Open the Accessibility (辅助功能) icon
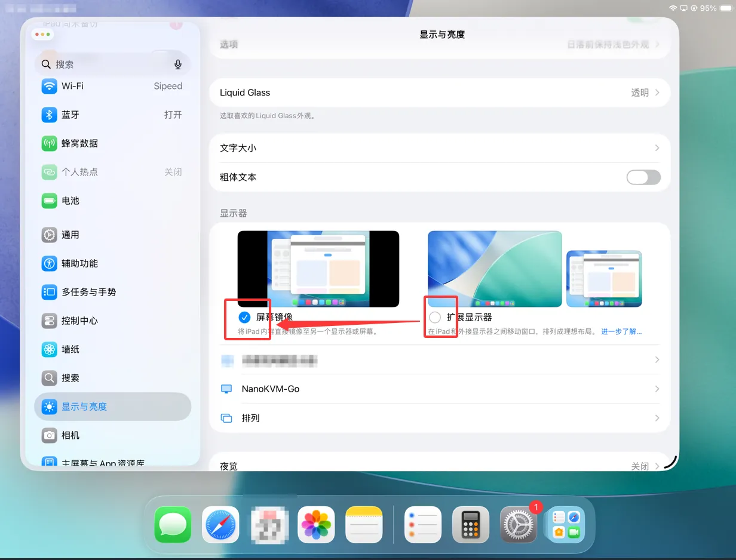The image size is (736, 560). [x=49, y=263]
